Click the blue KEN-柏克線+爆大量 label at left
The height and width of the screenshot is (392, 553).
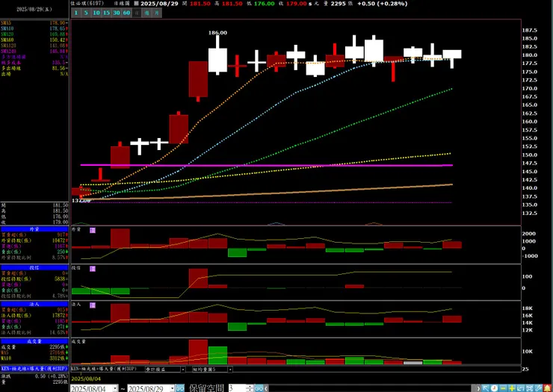tap(34, 368)
